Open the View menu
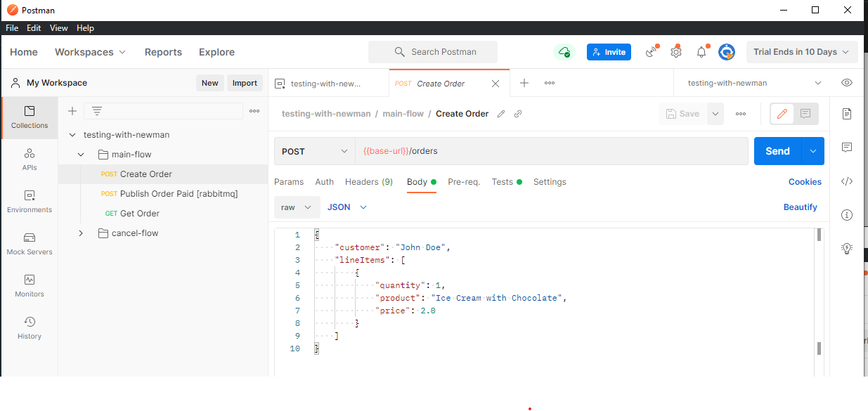 coord(59,28)
